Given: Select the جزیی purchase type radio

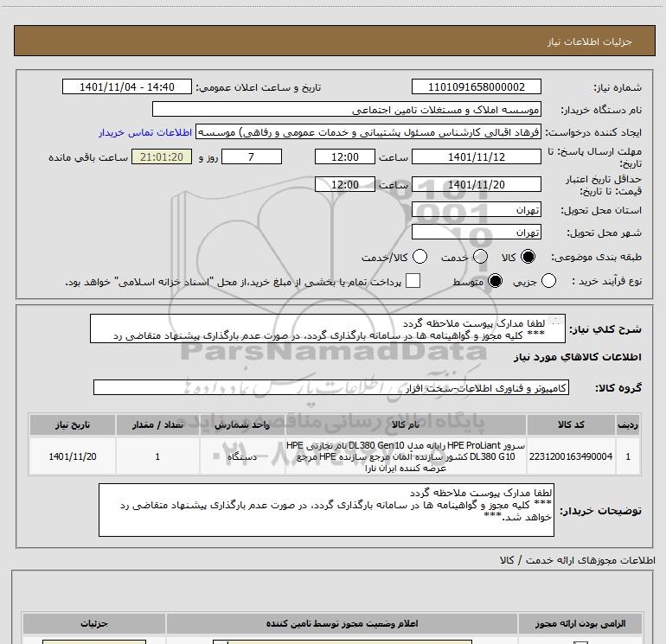Looking at the screenshot, I should pos(548,281).
